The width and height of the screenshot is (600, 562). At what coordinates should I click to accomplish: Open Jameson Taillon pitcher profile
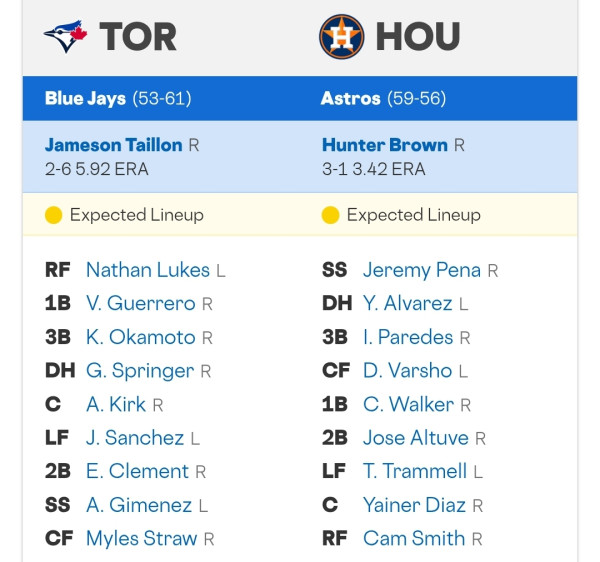pyautogui.click(x=114, y=145)
